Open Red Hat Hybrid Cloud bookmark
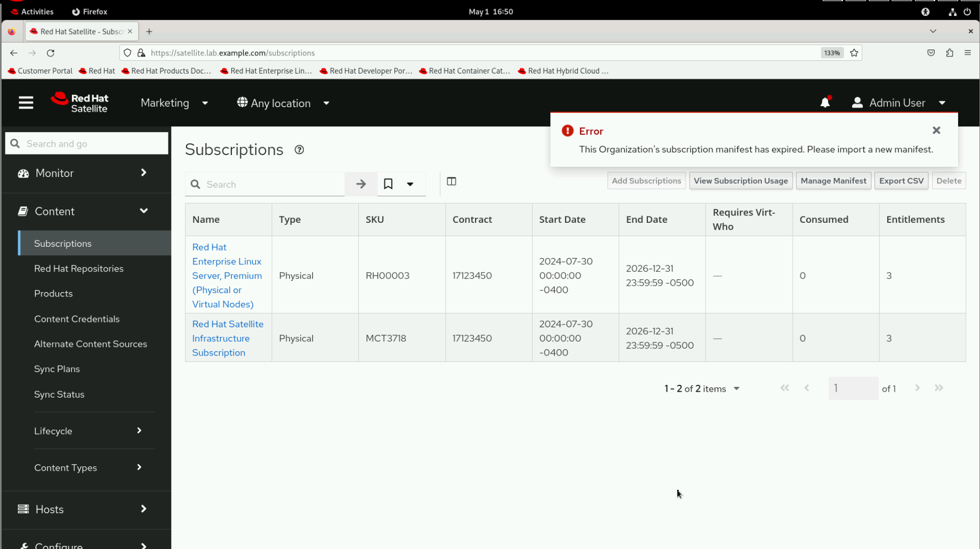The image size is (980, 549). coord(564,71)
